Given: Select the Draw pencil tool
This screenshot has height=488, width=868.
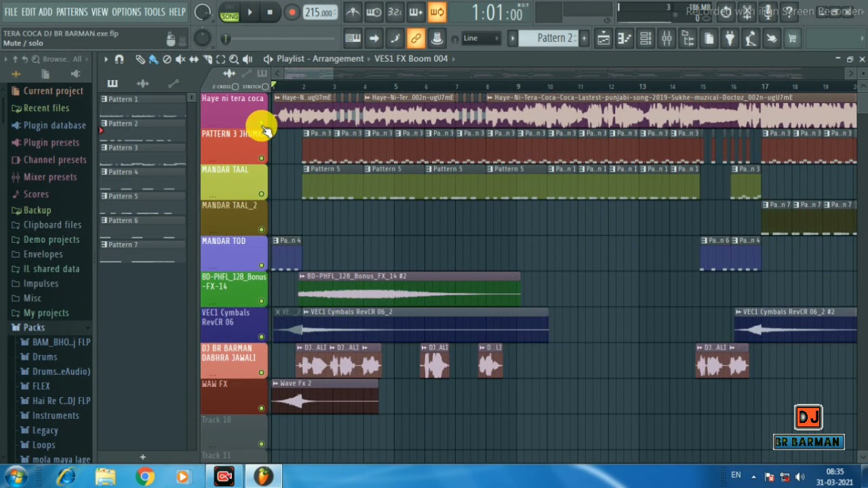Looking at the screenshot, I should pyautogui.click(x=140, y=59).
